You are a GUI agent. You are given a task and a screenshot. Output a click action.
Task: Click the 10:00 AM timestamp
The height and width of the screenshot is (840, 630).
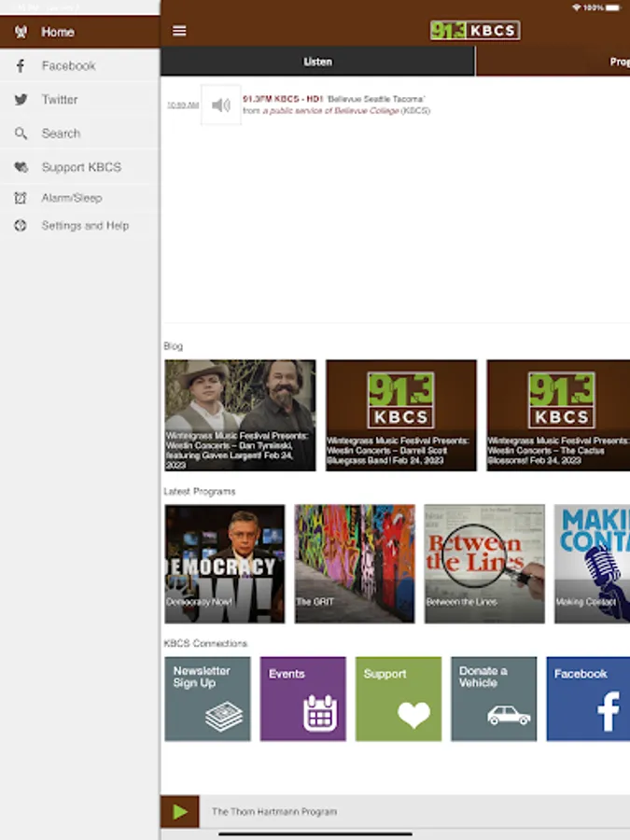[x=183, y=105]
